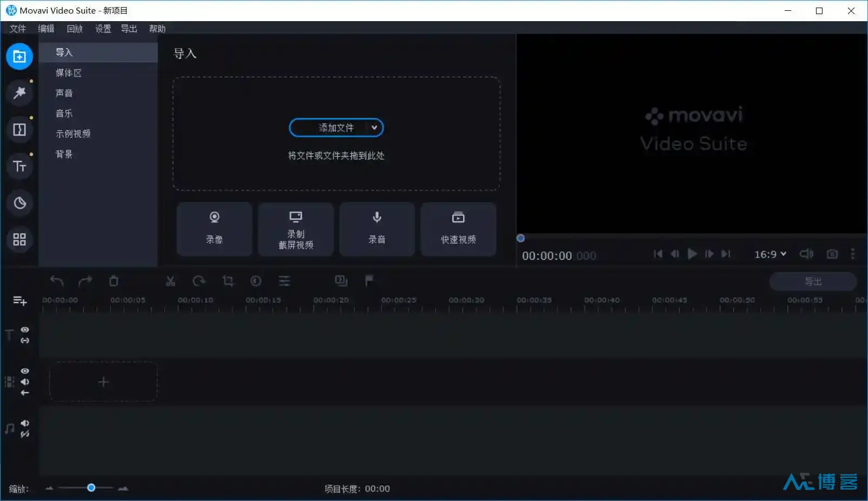Select the Crop tool on the toolbar
The image size is (868, 501).
coord(228,281)
